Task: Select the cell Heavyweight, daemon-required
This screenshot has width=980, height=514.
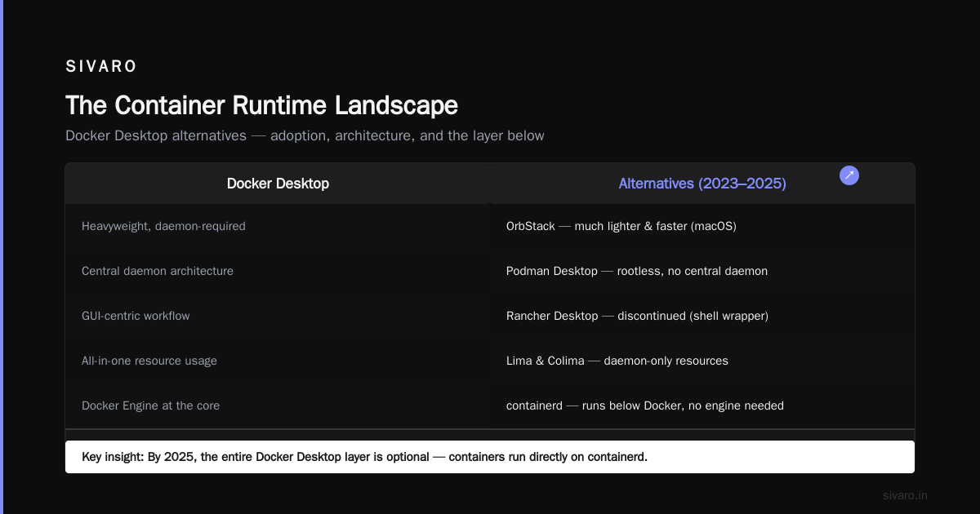Action: (278, 226)
